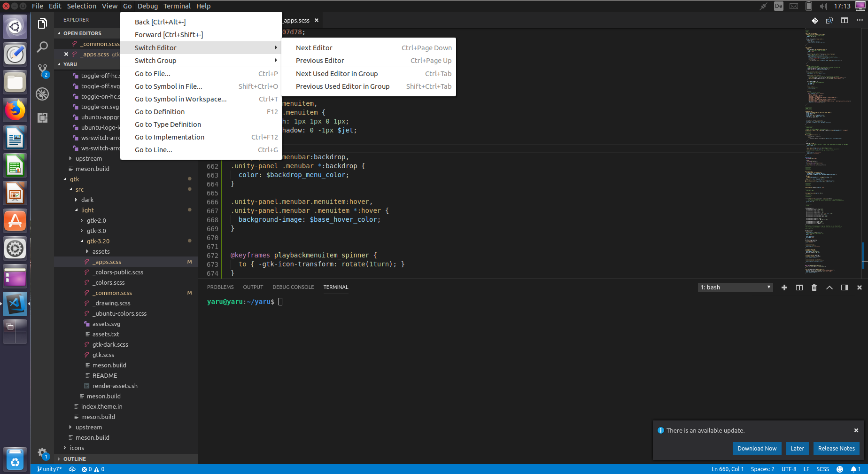
Task: Open the sound volume indicator
Action: 823,6
